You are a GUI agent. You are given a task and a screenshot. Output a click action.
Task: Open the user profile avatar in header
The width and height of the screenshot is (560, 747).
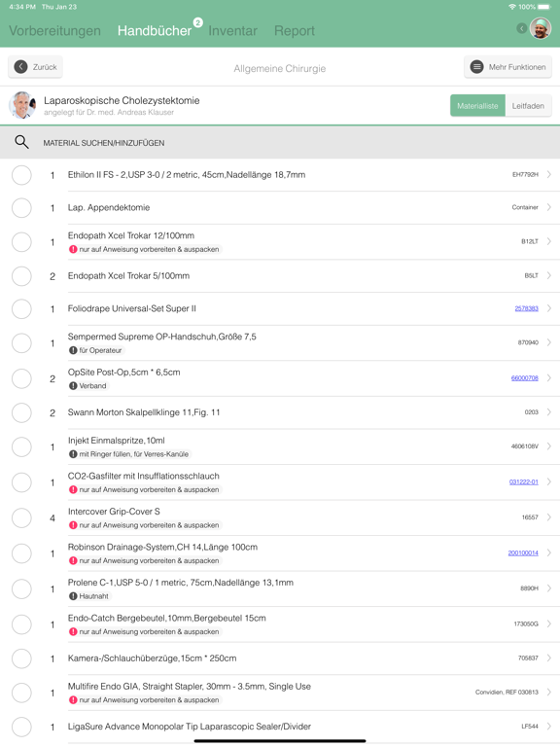tap(541, 28)
